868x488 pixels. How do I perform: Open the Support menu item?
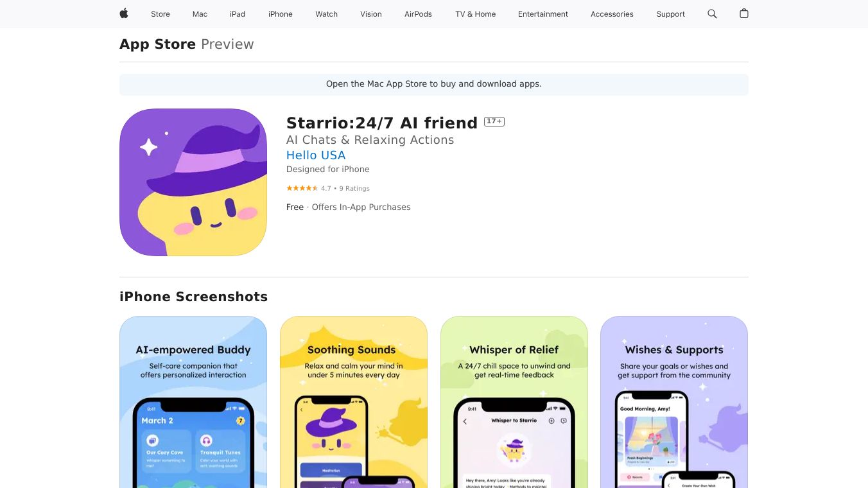[x=671, y=14]
